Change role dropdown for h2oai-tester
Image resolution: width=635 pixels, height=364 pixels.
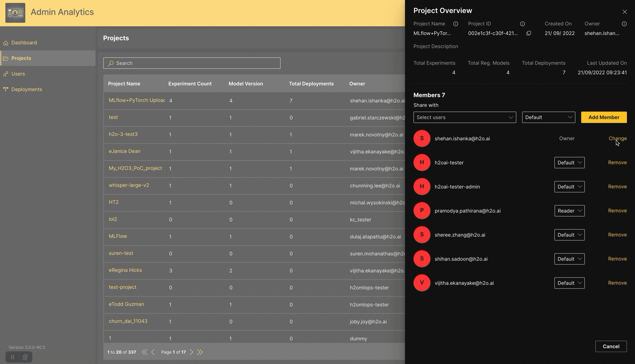(x=569, y=163)
